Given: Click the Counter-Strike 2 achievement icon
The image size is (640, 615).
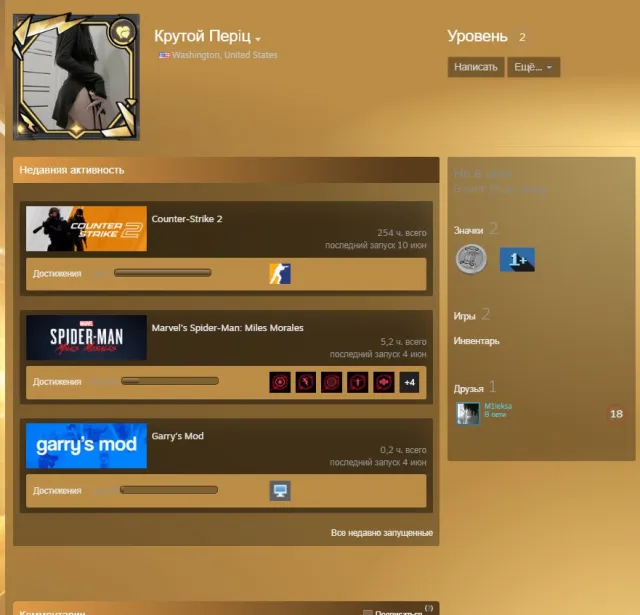Looking at the screenshot, I should 280,274.
